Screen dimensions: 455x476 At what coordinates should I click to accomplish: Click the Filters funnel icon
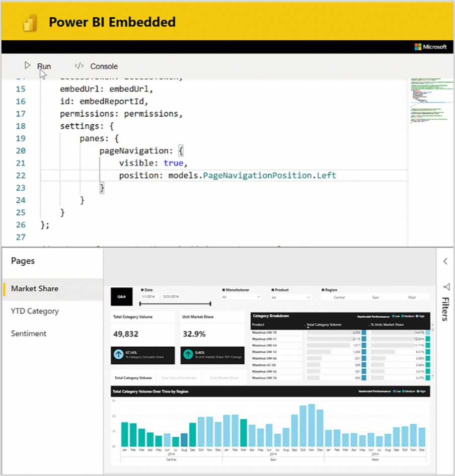click(x=446, y=287)
